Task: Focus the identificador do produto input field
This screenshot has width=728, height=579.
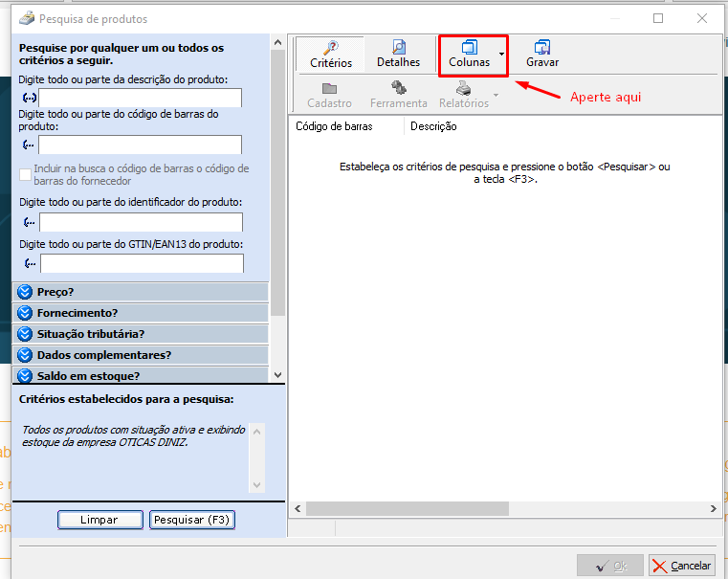Action: [x=142, y=222]
